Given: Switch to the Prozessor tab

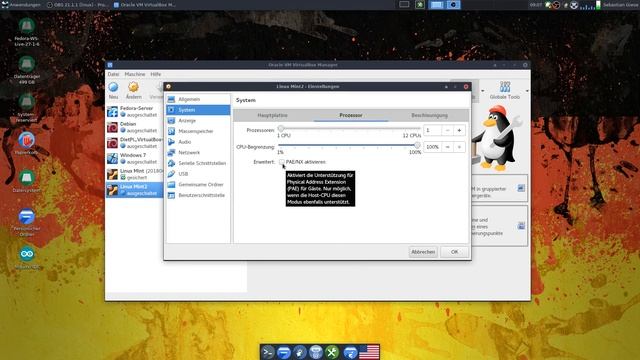Looking at the screenshot, I should [351, 116].
